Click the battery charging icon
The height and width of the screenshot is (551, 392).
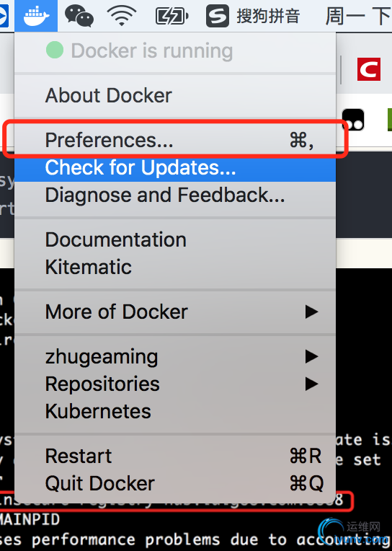tap(171, 16)
